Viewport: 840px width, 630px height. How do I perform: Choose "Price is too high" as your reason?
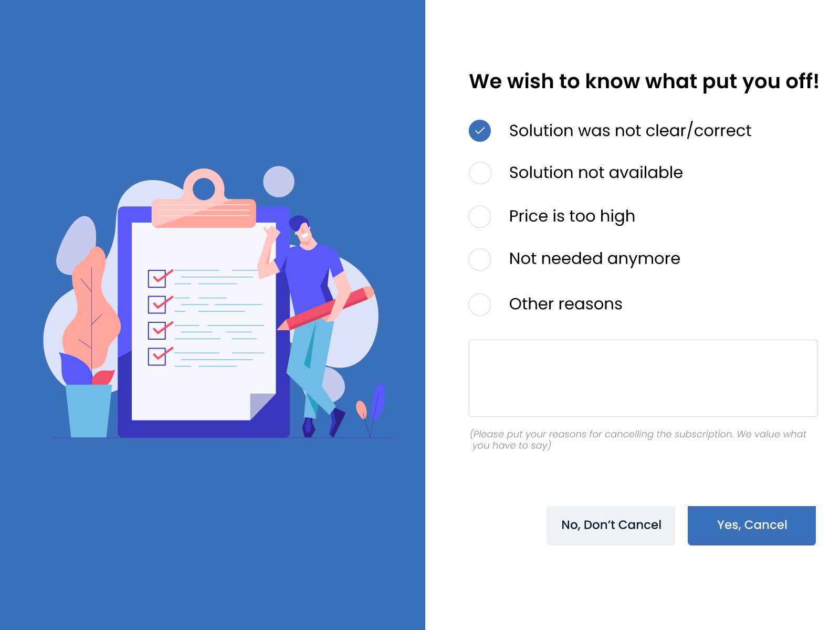point(480,217)
